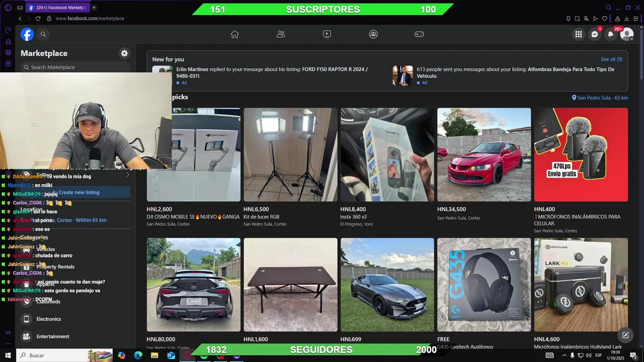Open the Kit de luces RGB listing photo
This screenshot has width=644, height=362.
(x=290, y=154)
